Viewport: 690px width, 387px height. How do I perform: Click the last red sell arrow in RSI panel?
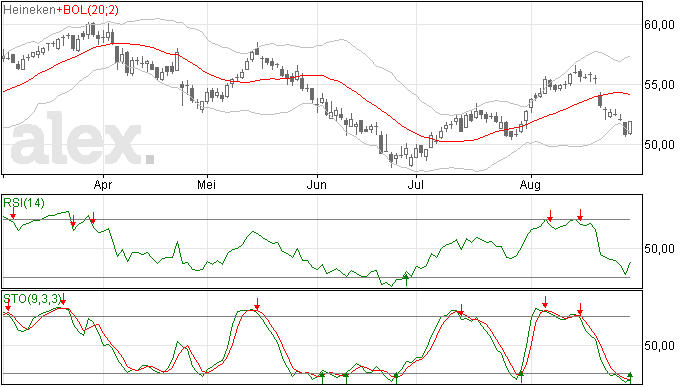point(580,215)
